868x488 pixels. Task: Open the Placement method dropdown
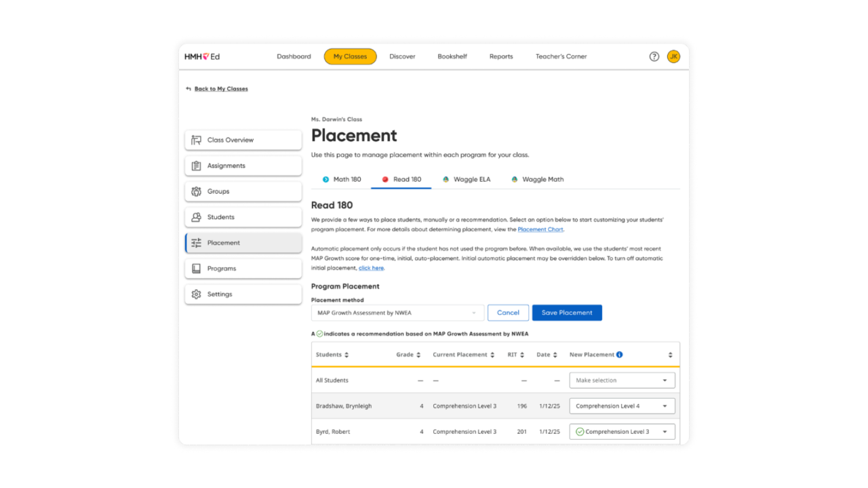pyautogui.click(x=398, y=313)
